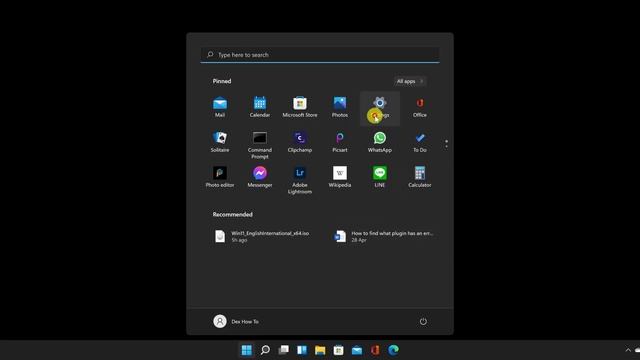The image size is (640, 360).
Task: Open the Solitaire game
Action: point(220,142)
